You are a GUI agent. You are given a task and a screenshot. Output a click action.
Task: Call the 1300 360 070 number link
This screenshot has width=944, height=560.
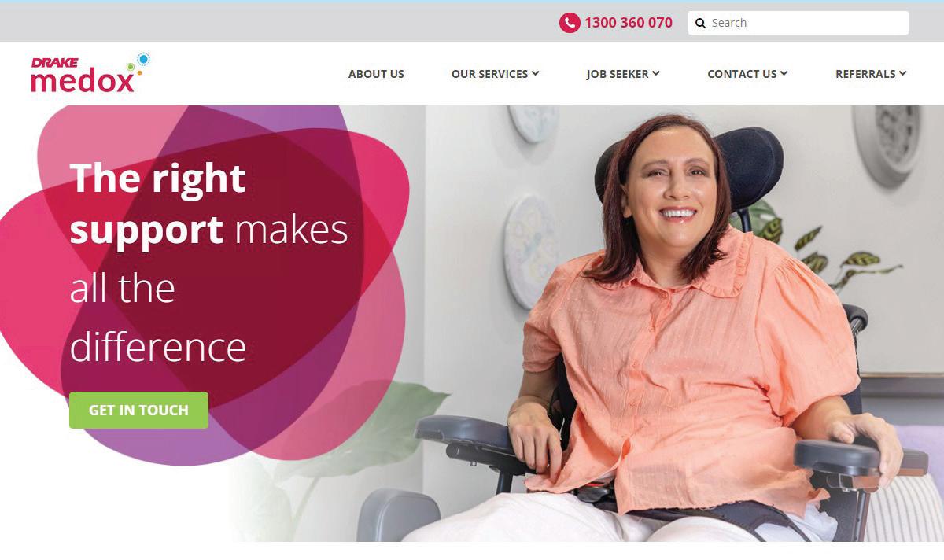tap(628, 23)
